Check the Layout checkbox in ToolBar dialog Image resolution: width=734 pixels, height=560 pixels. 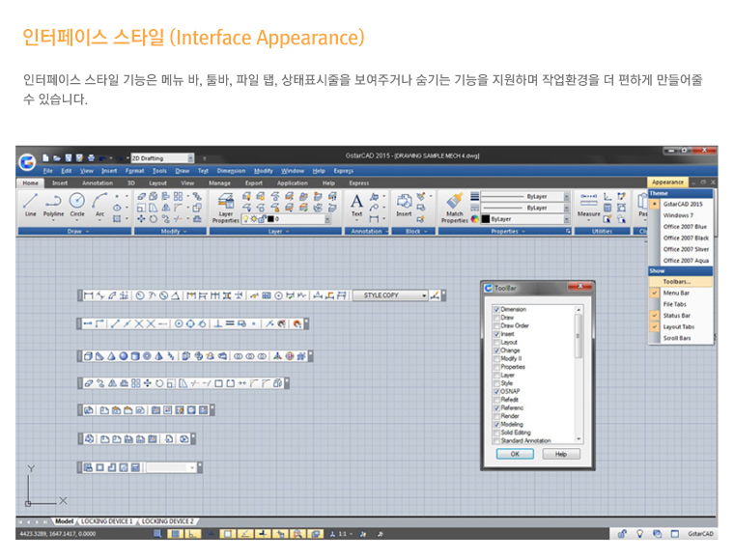click(x=497, y=343)
